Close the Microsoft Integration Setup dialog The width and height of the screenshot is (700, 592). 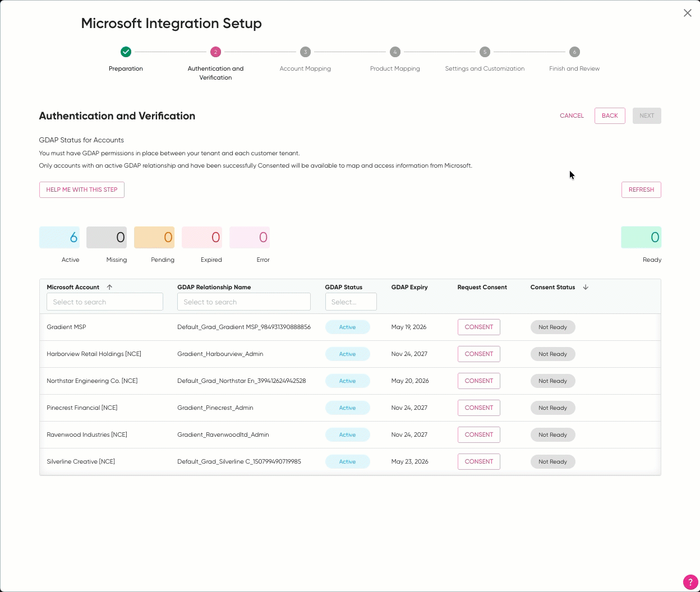[687, 13]
